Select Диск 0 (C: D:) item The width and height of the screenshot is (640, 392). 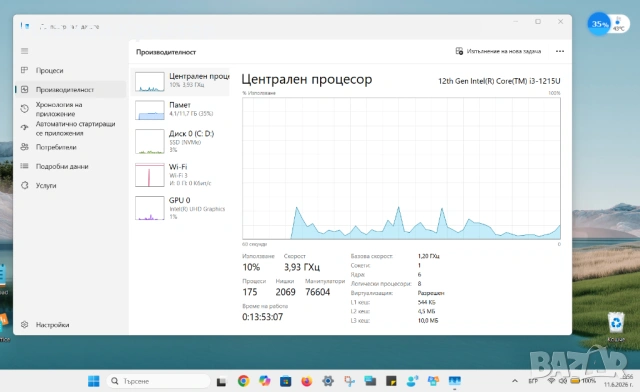point(180,141)
